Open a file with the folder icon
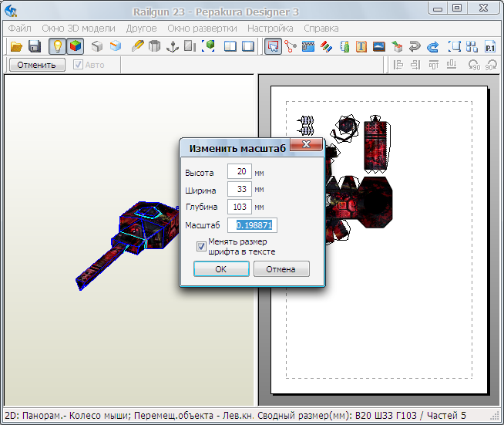 tap(16, 46)
